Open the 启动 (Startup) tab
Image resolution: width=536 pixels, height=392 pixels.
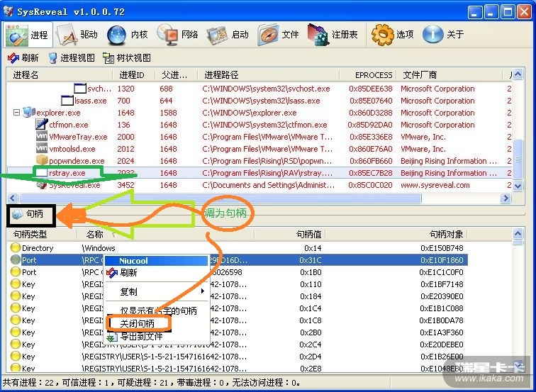[x=228, y=35]
